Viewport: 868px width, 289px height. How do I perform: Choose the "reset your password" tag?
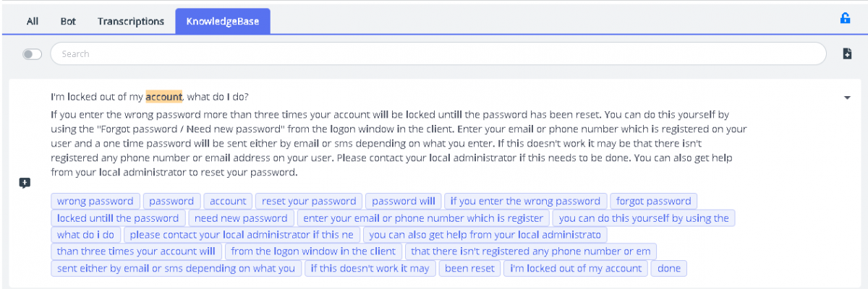[x=309, y=201]
